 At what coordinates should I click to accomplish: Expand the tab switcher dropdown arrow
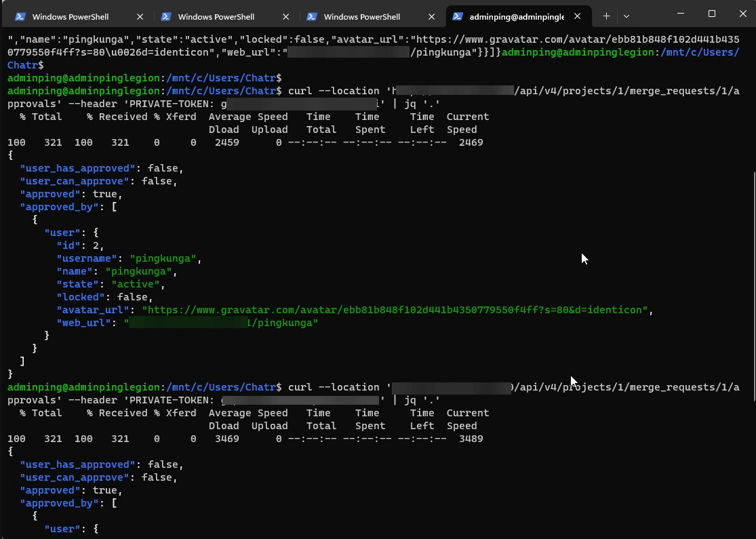tap(626, 16)
